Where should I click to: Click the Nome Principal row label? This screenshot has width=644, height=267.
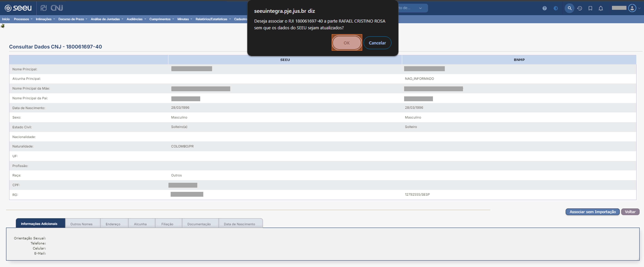pos(25,69)
